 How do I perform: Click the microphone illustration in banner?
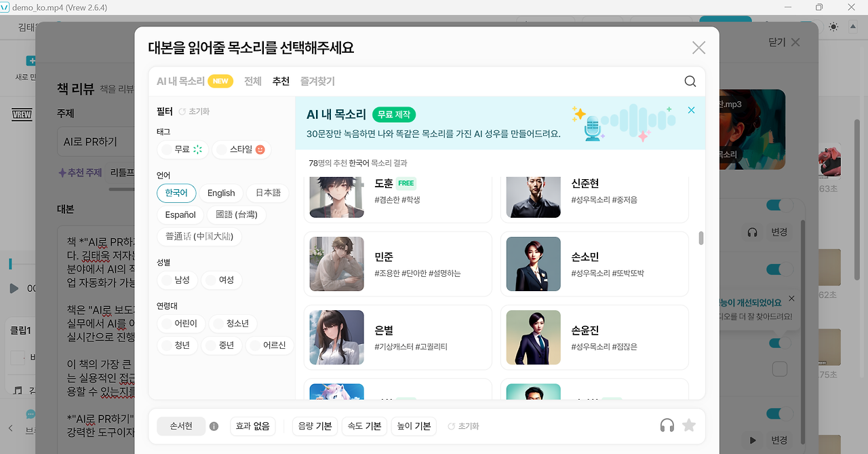593,128
